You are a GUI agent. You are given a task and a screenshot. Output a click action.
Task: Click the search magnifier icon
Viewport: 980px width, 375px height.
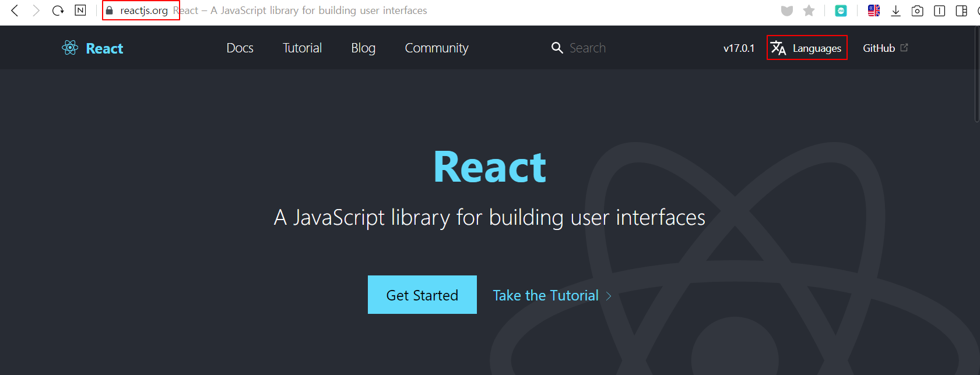click(x=557, y=48)
